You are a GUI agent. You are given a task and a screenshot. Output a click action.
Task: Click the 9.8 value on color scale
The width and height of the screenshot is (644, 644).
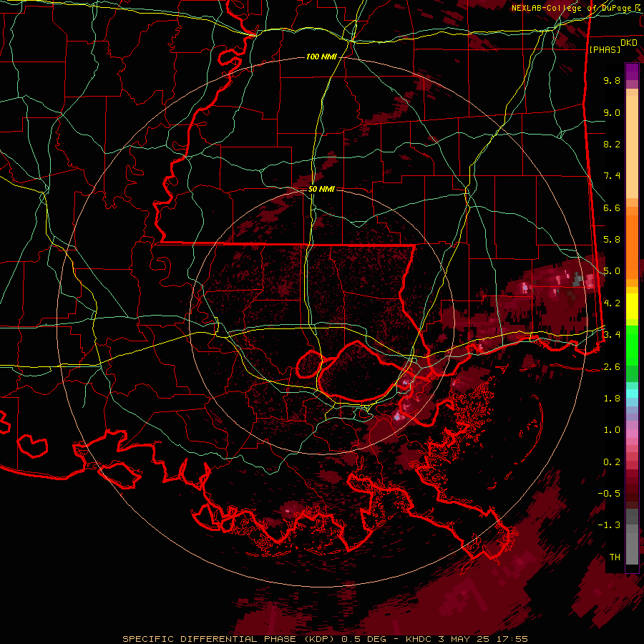(612, 80)
